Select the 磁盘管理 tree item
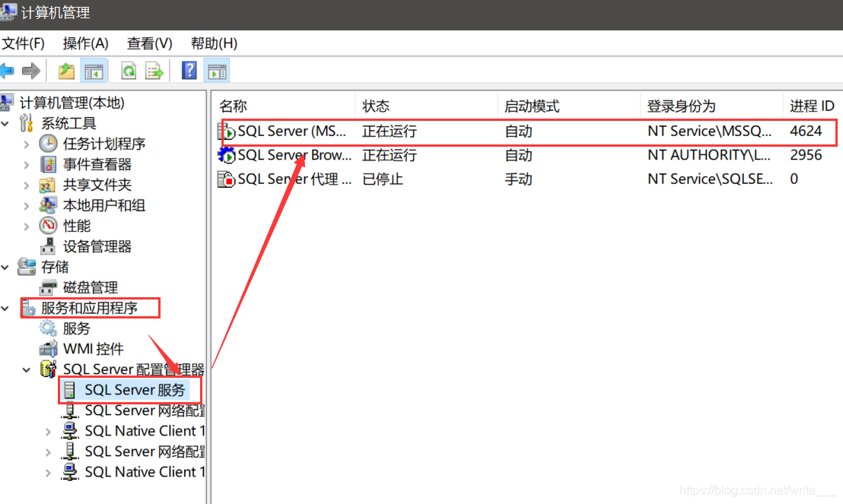The width and height of the screenshot is (843, 504). pyautogui.click(x=91, y=287)
